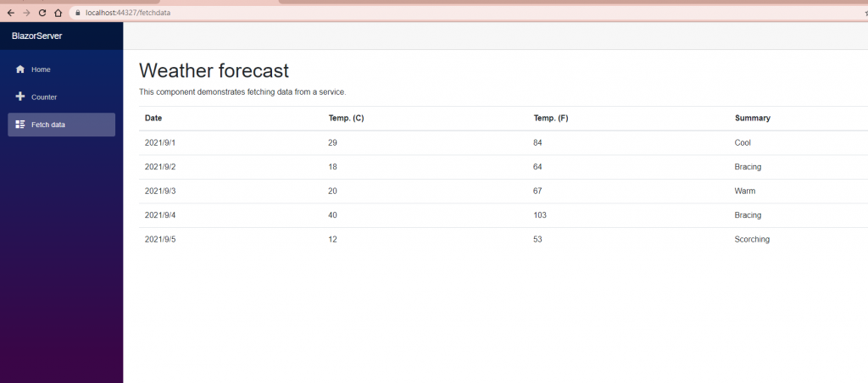The image size is (868, 383).
Task: Select the date cell 2021/9/3
Action: click(160, 191)
